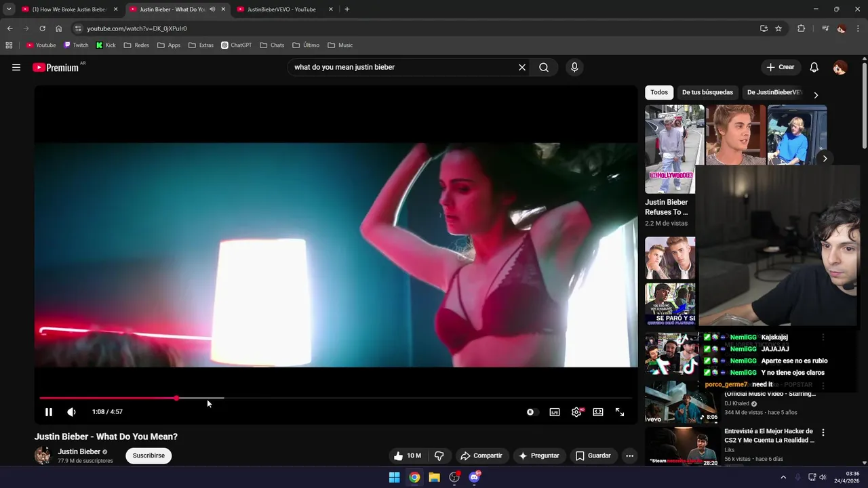
Task: Mute the video using the speaker icon
Action: [x=71, y=412]
